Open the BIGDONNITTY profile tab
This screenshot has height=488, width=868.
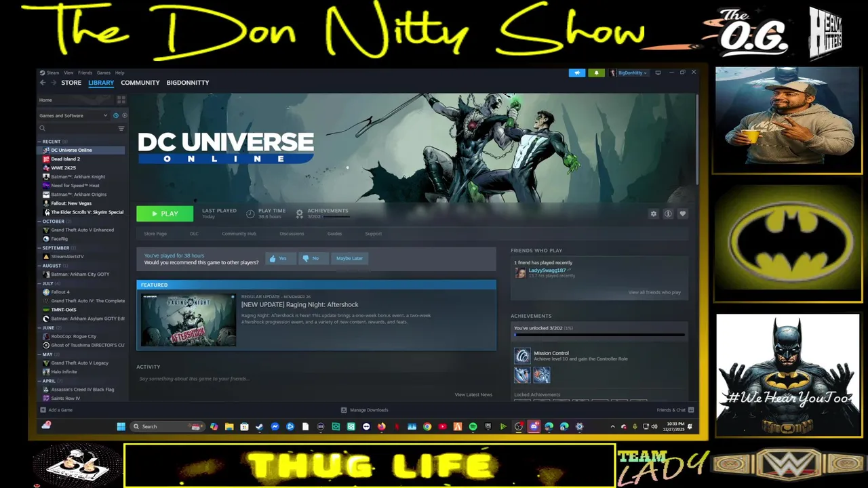tap(188, 83)
